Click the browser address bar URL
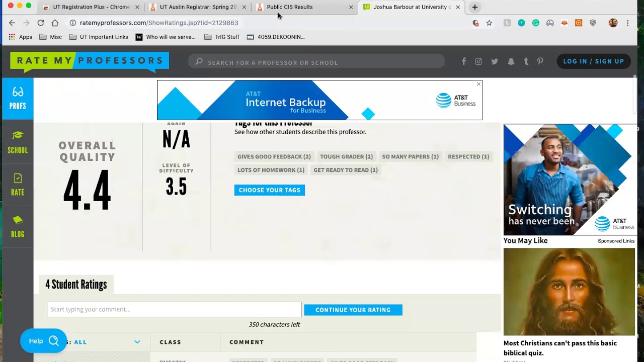644x362 pixels. 159,23
